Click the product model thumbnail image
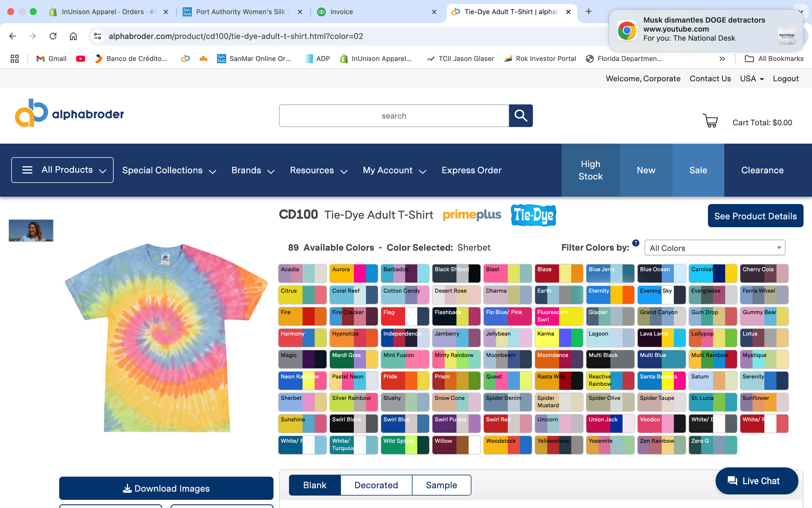 click(31, 230)
